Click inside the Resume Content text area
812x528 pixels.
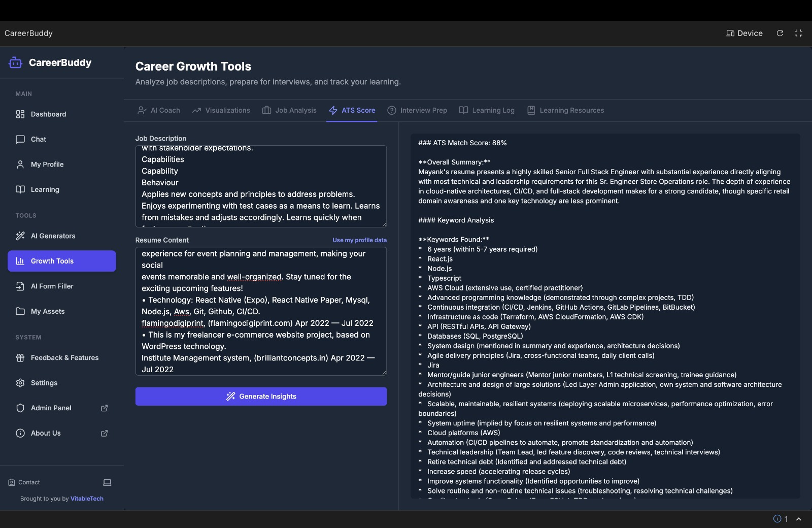click(261, 311)
